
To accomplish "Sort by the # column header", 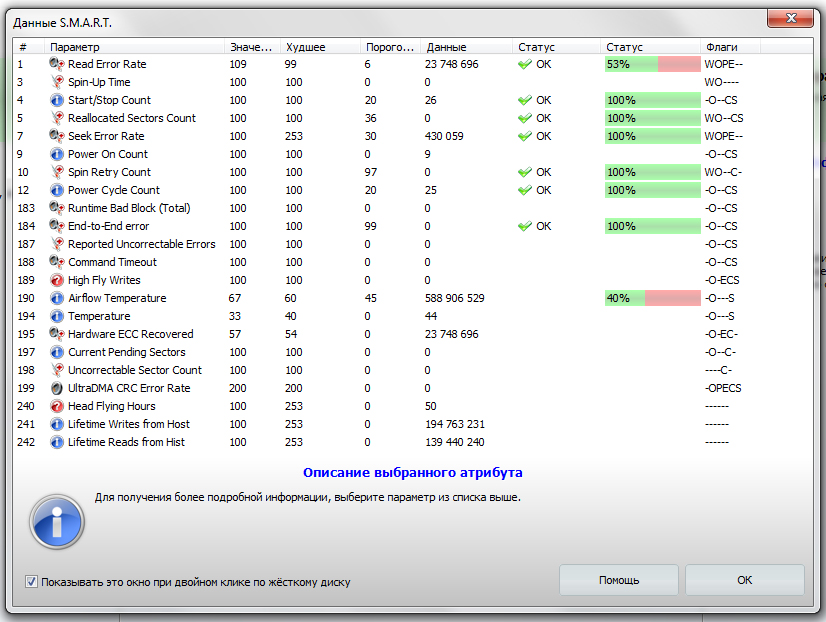I will point(28,47).
